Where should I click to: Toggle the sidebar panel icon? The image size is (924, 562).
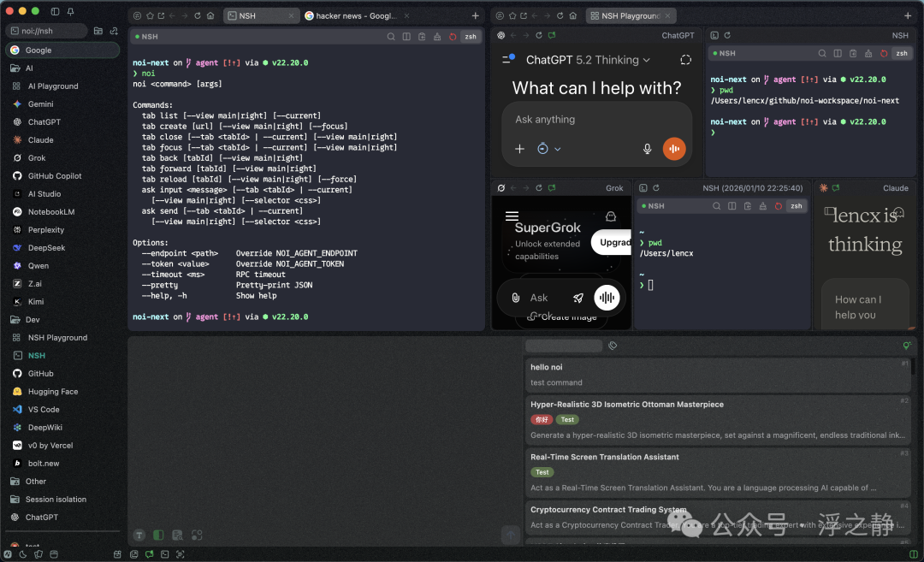point(56,11)
